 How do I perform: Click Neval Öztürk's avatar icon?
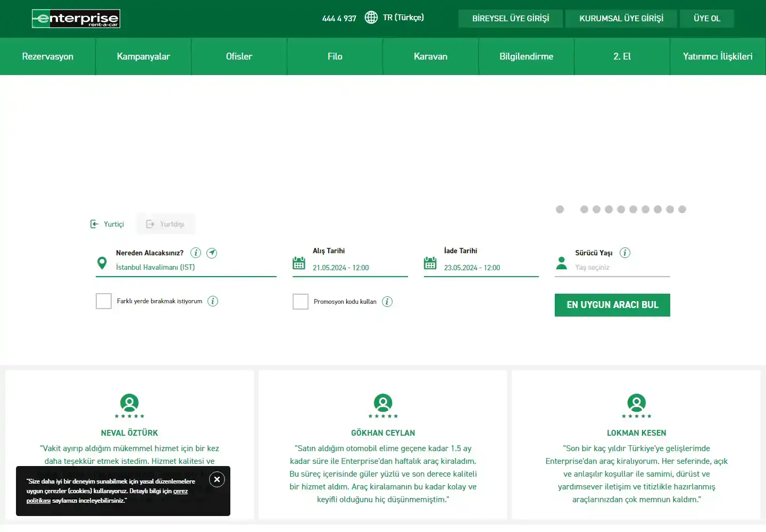pos(129,403)
